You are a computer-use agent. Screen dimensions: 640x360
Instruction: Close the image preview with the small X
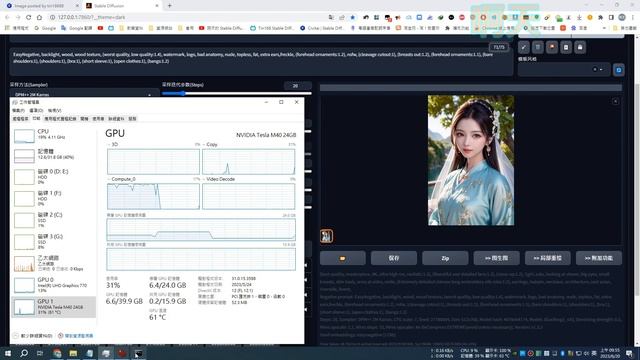click(x=615, y=101)
